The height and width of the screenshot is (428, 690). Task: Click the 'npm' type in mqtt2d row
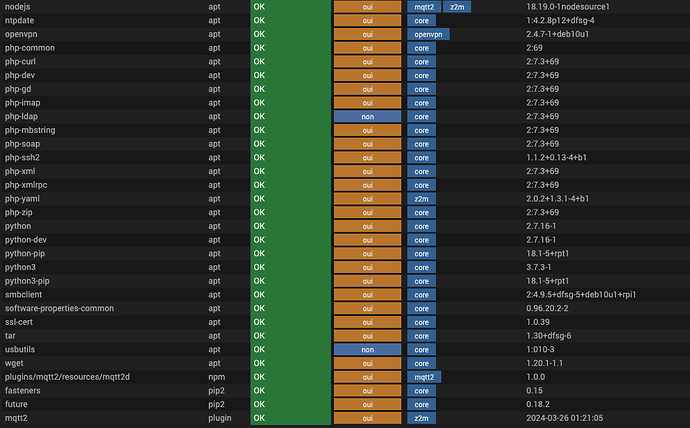coord(217,377)
